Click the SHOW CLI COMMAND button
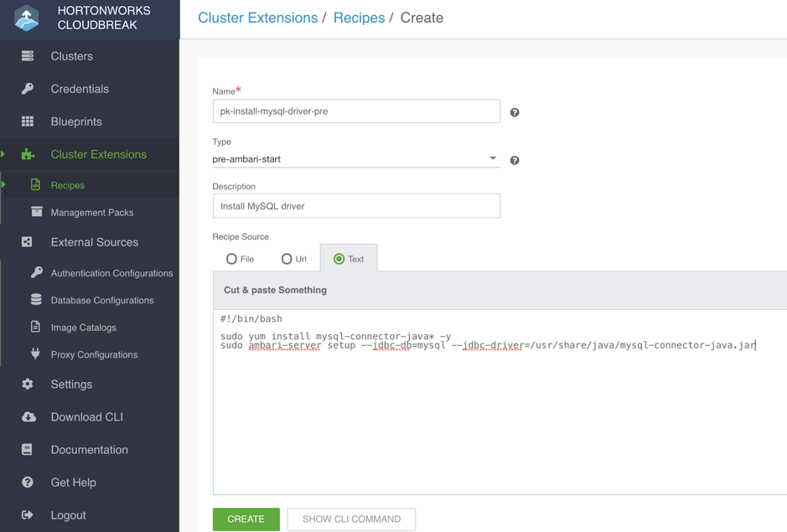 (351, 519)
